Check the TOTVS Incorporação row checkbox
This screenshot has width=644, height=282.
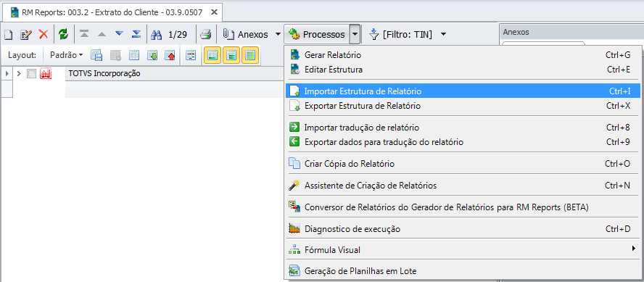(31, 74)
